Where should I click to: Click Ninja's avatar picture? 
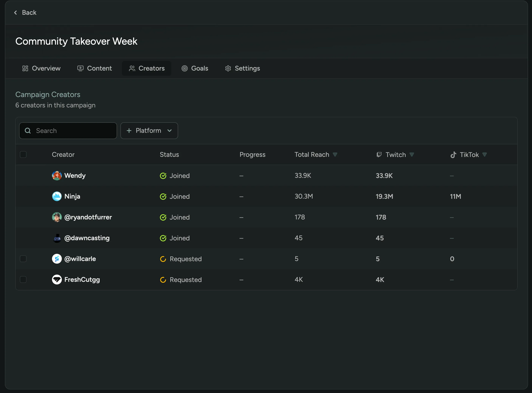coord(57,196)
